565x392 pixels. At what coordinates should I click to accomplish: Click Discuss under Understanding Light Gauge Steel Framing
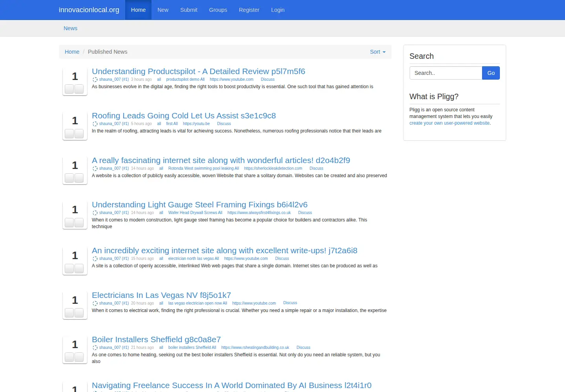tap(305, 213)
